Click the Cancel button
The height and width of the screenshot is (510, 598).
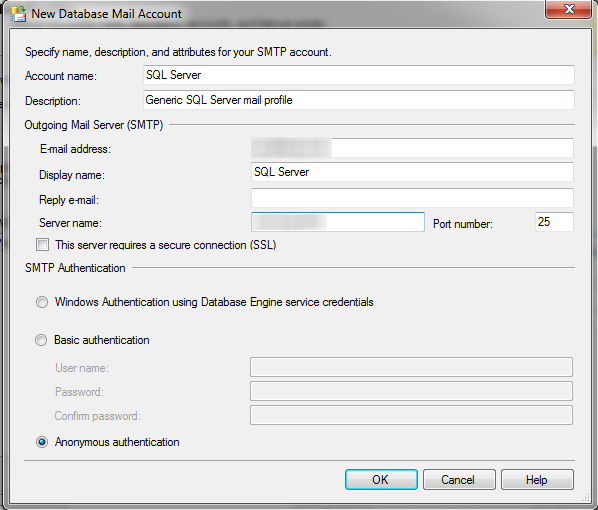(459, 479)
